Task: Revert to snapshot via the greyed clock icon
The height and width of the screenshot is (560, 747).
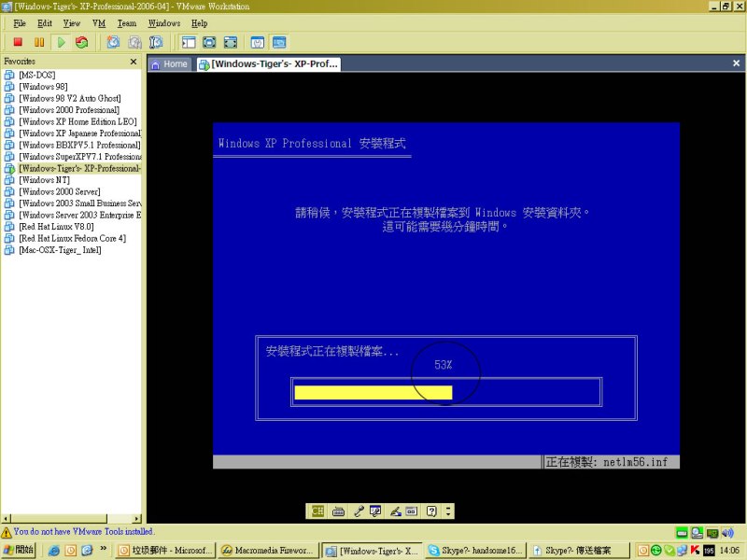Action: [134, 42]
